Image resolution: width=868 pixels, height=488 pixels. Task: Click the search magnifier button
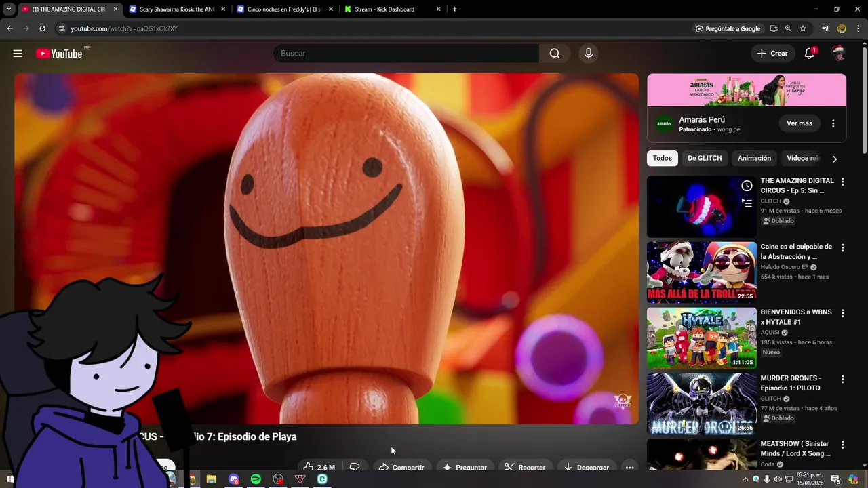(x=555, y=54)
